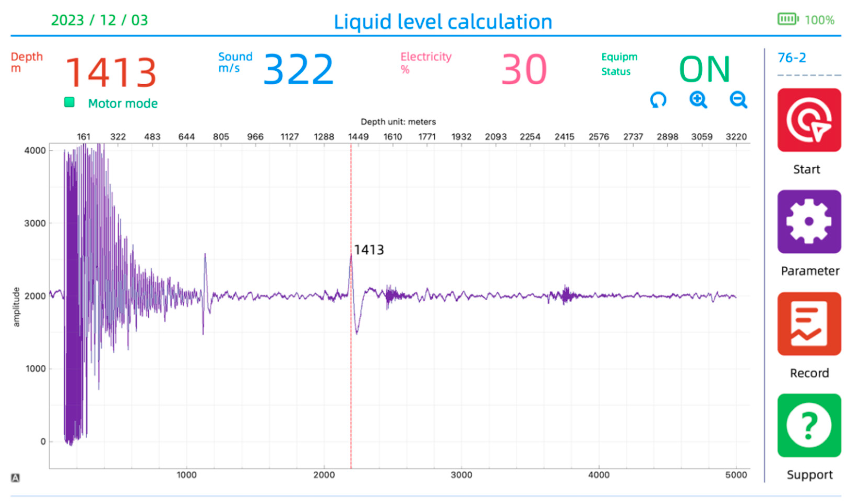Screen dimensions: 850x504
Task: Click the battery status icon
Action: point(788,19)
